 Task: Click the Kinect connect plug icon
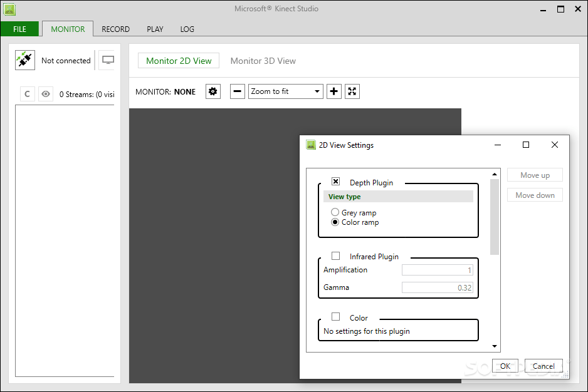pos(25,60)
